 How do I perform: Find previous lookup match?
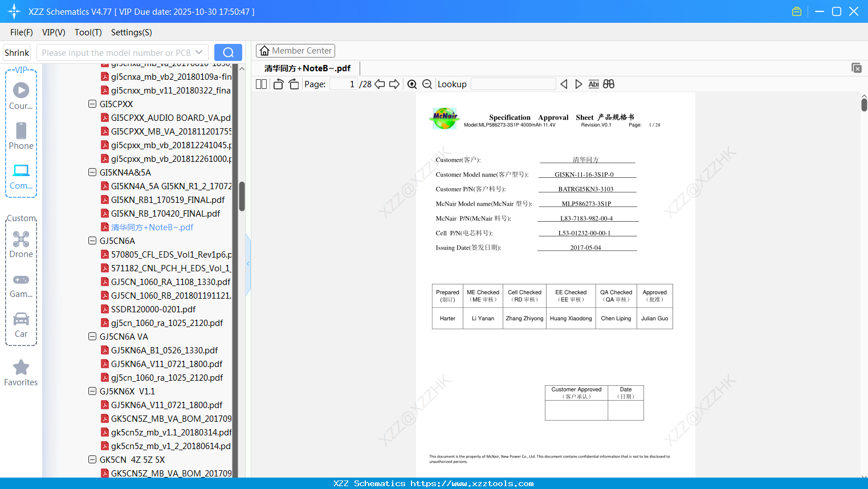pyautogui.click(x=564, y=84)
